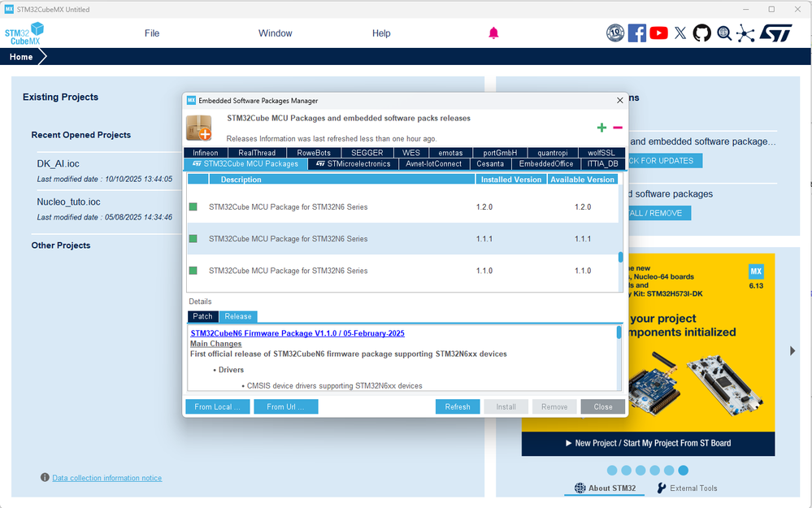Open the Facebook icon link
This screenshot has width=812, height=508.
[637, 33]
